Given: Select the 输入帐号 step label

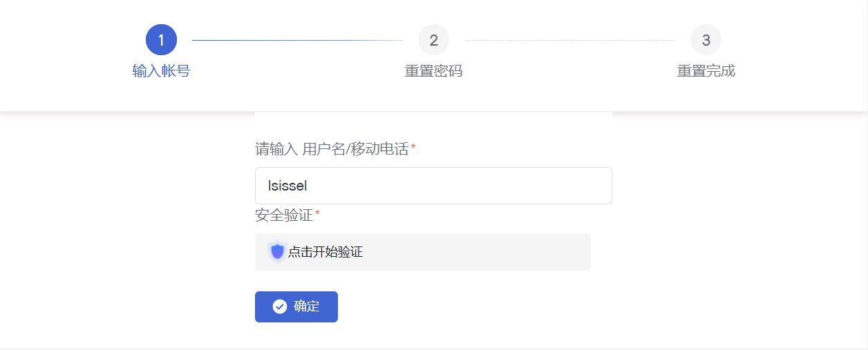Looking at the screenshot, I should point(161,71).
